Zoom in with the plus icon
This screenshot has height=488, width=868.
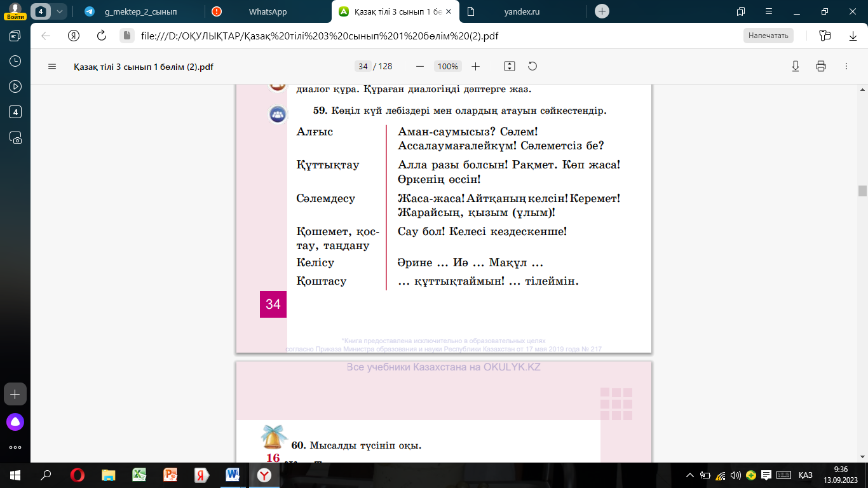(475, 66)
